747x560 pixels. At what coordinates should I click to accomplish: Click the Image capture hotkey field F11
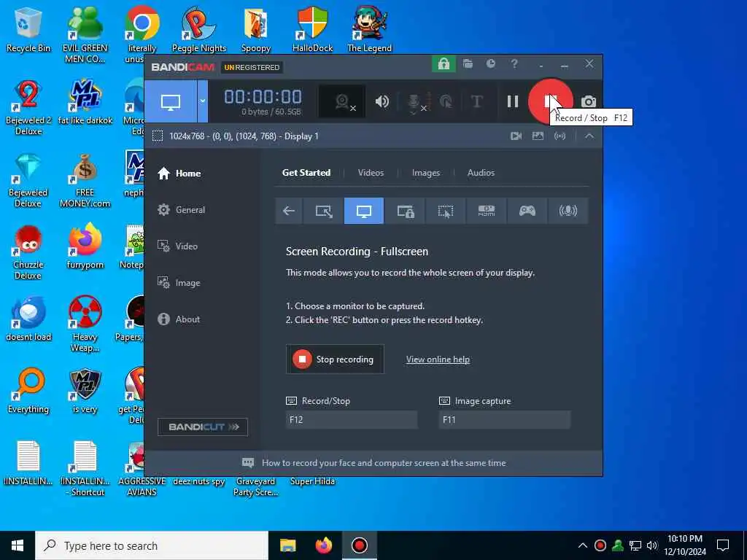(x=505, y=419)
